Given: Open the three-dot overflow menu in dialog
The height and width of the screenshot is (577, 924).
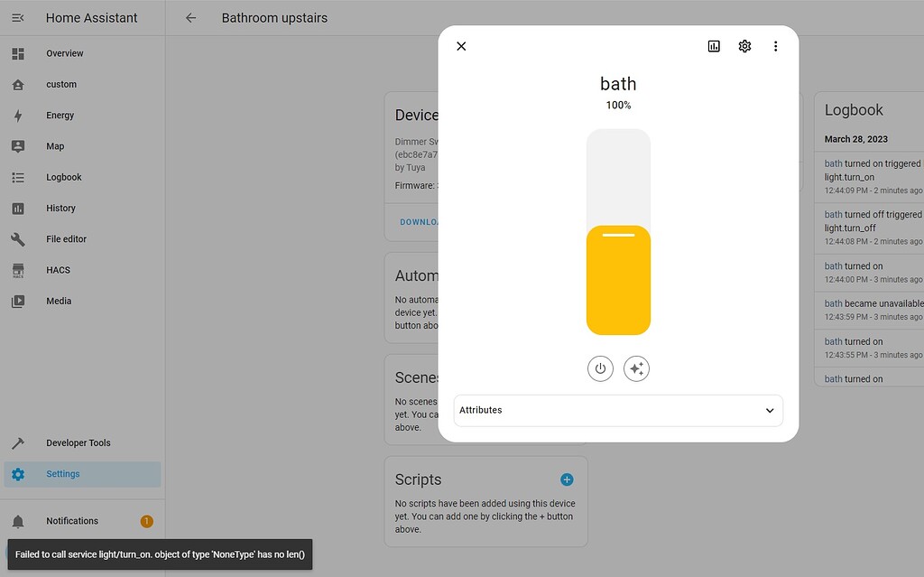Looking at the screenshot, I should 776,45.
